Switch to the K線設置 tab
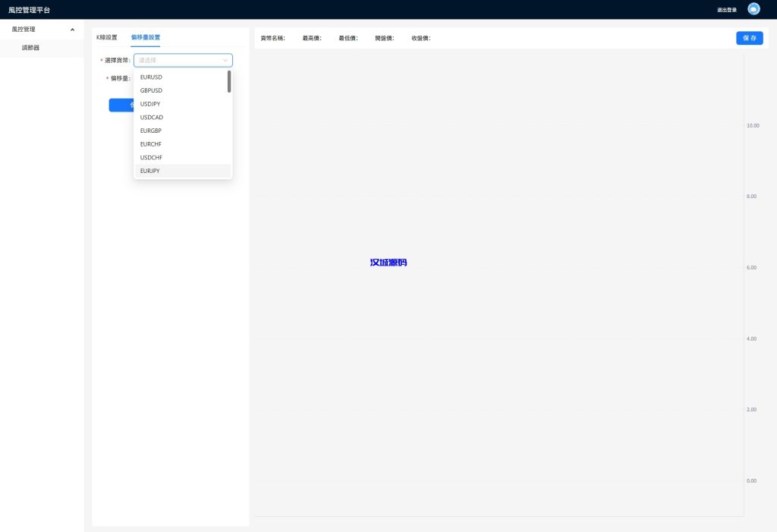This screenshot has height=532, width=777. pos(107,37)
